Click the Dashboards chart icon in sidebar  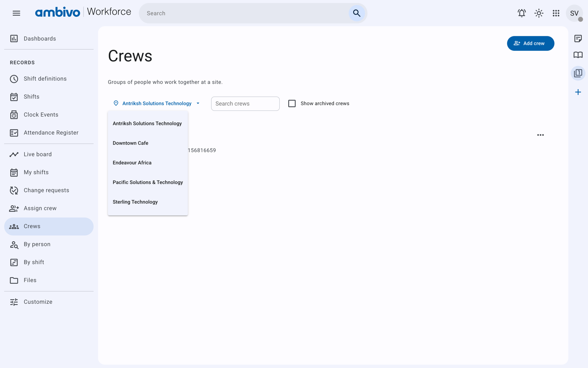pyautogui.click(x=14, y=38)
